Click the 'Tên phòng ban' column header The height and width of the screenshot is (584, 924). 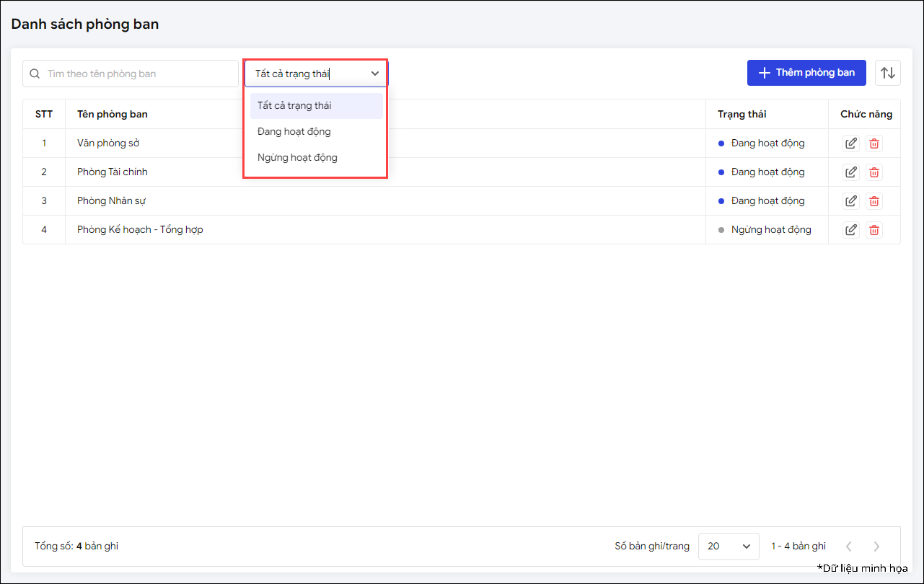[x=113, y=115]
